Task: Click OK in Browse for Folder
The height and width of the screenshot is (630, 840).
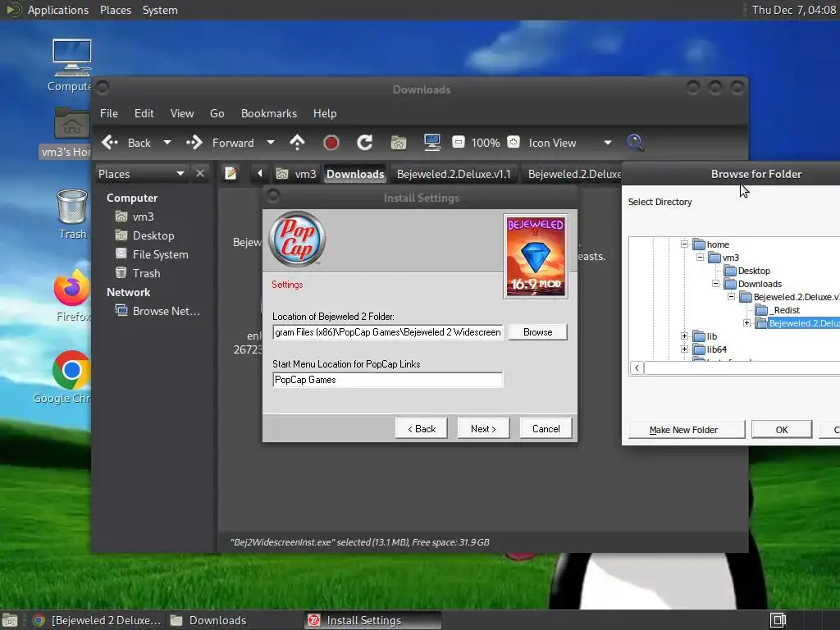Action: click(x=782, y=430)
